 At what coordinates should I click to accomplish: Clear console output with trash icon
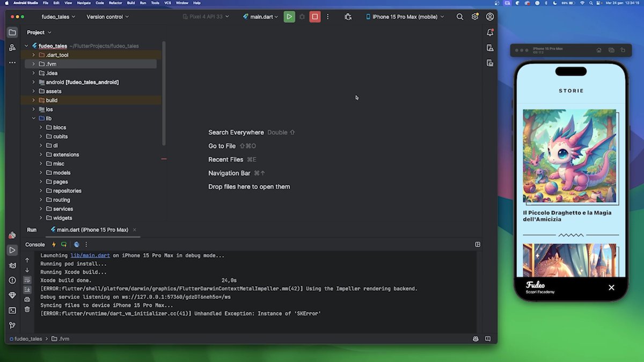27,309
